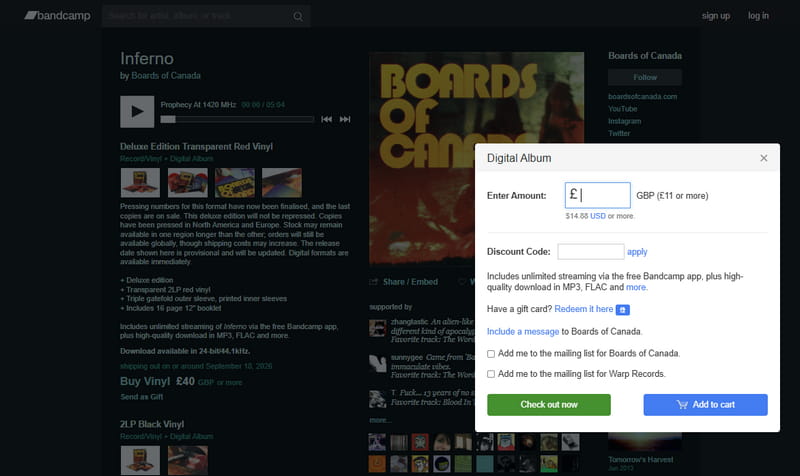Open third Deluxe Edition vinyl thumbnail

click(x=235, y=183)
